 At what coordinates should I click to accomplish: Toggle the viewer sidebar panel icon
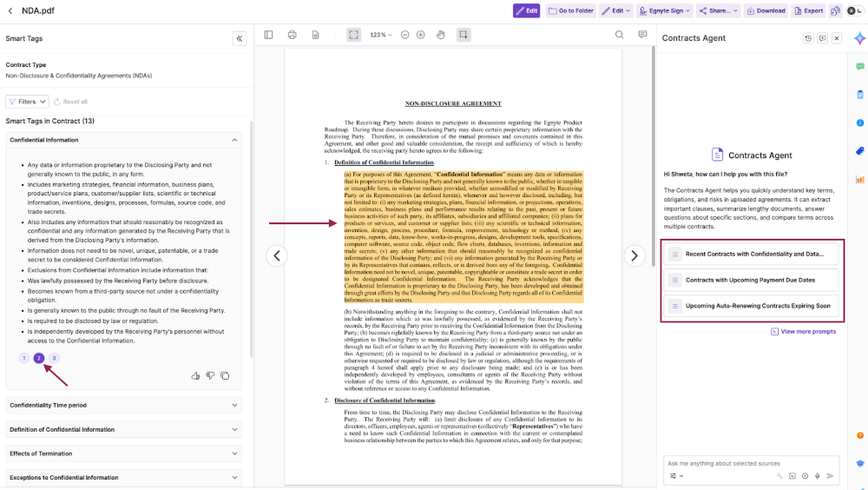click(268, 35)
